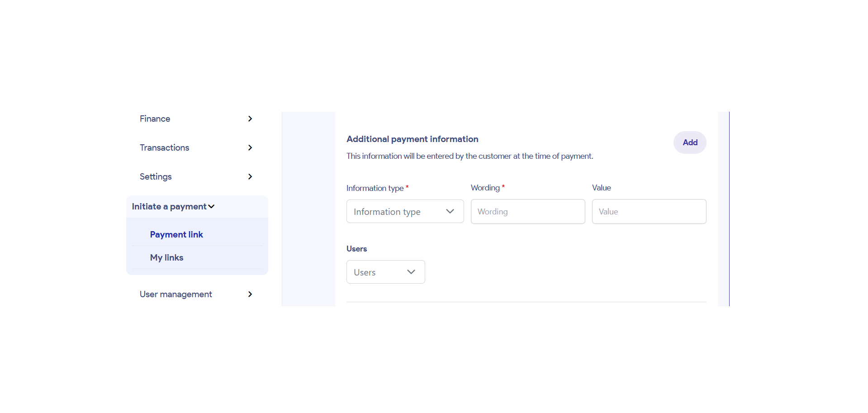868x413 pixels.
Task: Collapse Initiate a payment via its down chevron
Action: [211, 207]
